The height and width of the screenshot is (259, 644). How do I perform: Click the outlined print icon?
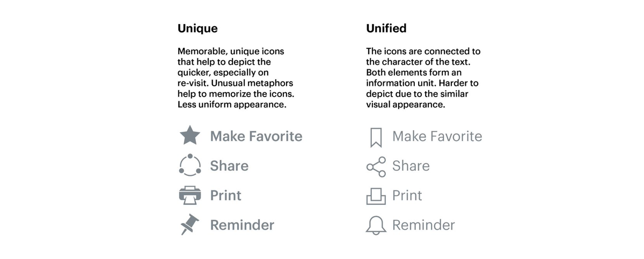(x=376, y=196)
